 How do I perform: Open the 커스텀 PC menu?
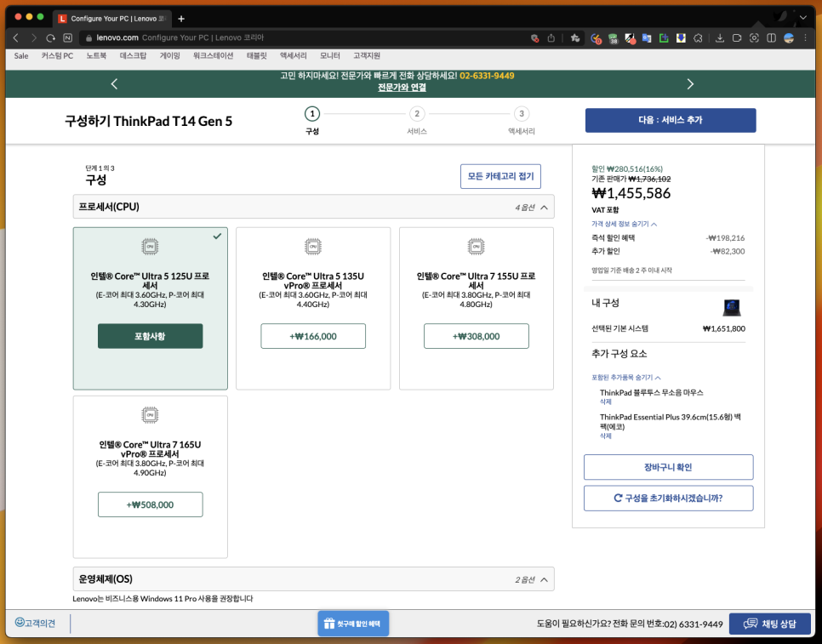pyautogui.click(x=57, y=55)
